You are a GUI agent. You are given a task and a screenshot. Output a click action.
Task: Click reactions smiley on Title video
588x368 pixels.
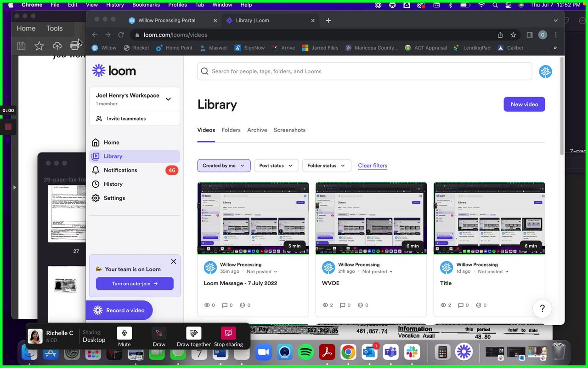[478, 305]
